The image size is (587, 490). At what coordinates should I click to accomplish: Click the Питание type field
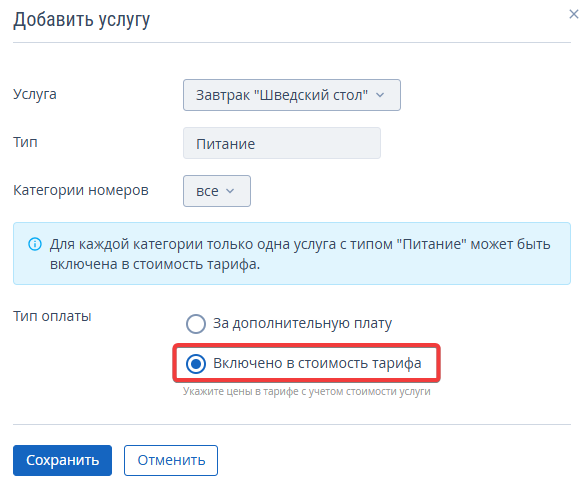click(x=282, y=143)
